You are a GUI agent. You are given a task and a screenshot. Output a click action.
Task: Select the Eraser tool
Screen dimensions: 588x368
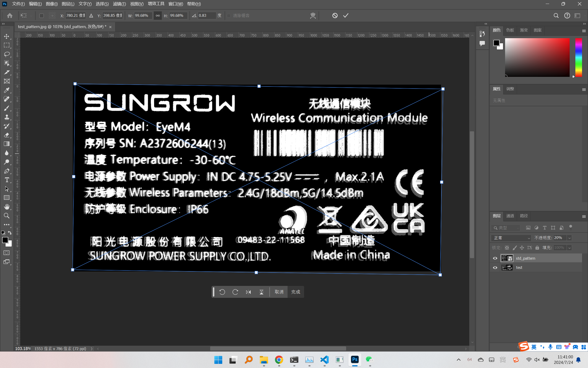pyautogui.click(x=7, y=135)
